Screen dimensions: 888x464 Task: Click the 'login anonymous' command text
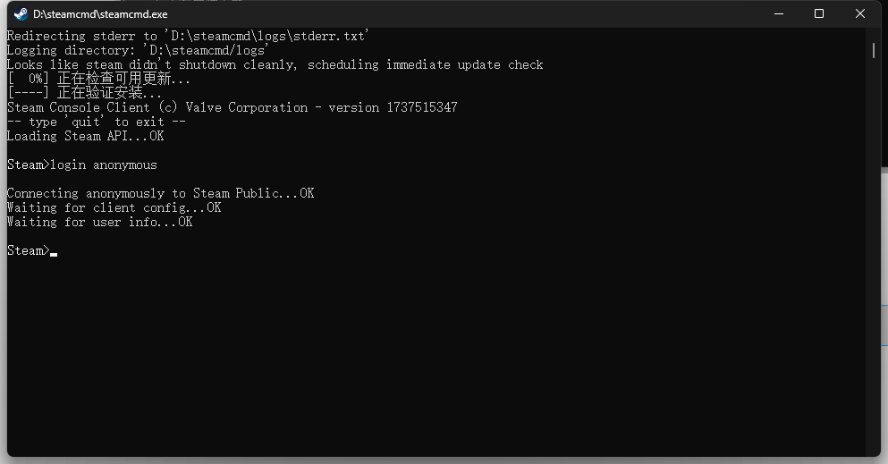tap(104, 165)
